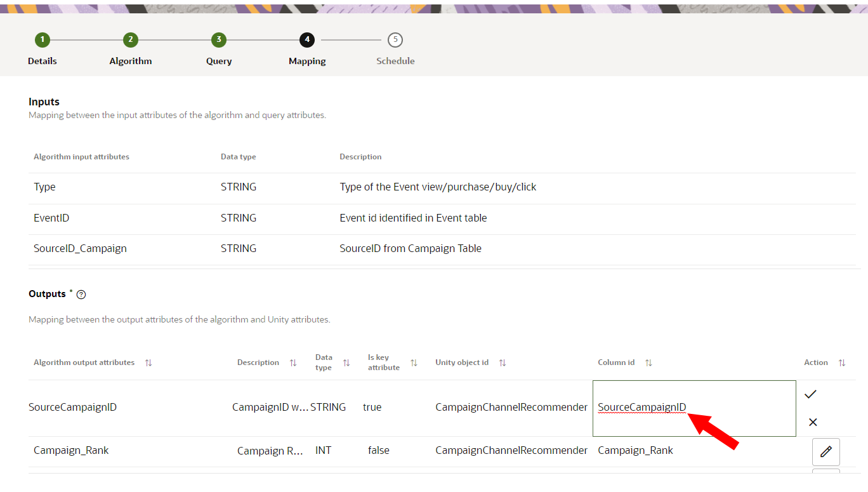Screen dimensions: 868x492
Task: Select the Type input attribute cell
Action: pos(44,187)
